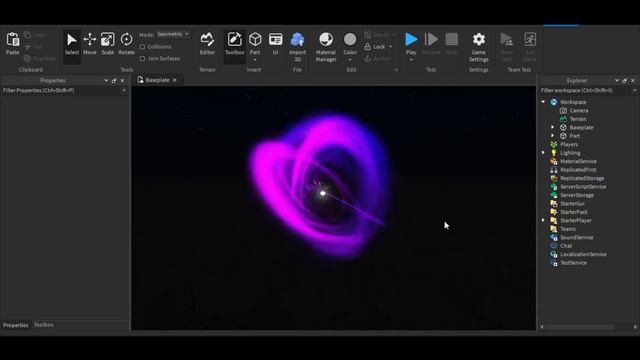This screenshot has width=640, height=360.
Task: Open the Properties panel options dropdown
Action: tap(106, 80)
